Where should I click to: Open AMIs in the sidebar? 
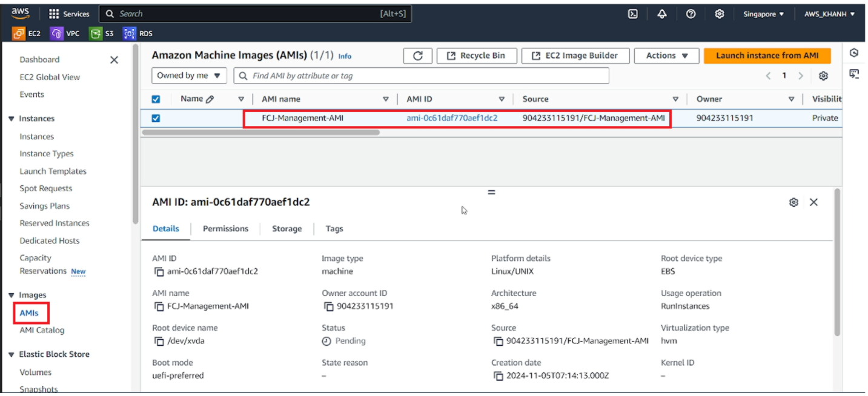pyautogui.click(x=29, y=314)
